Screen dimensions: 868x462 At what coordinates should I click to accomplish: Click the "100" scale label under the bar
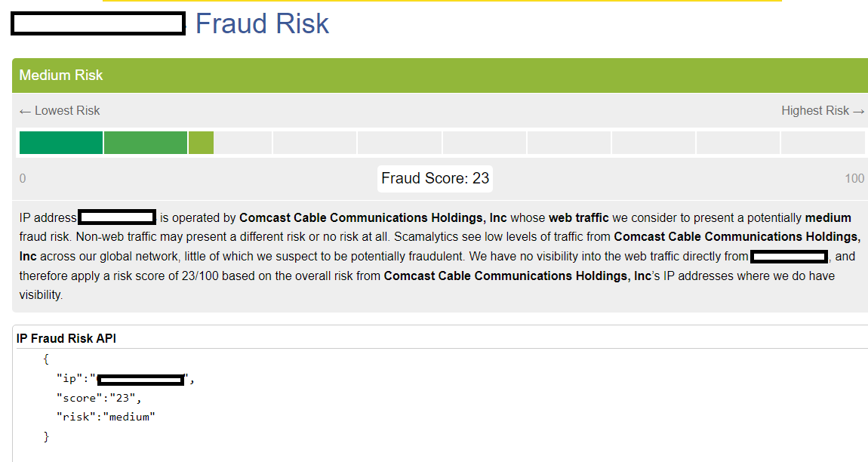click(x=854, y=179)
